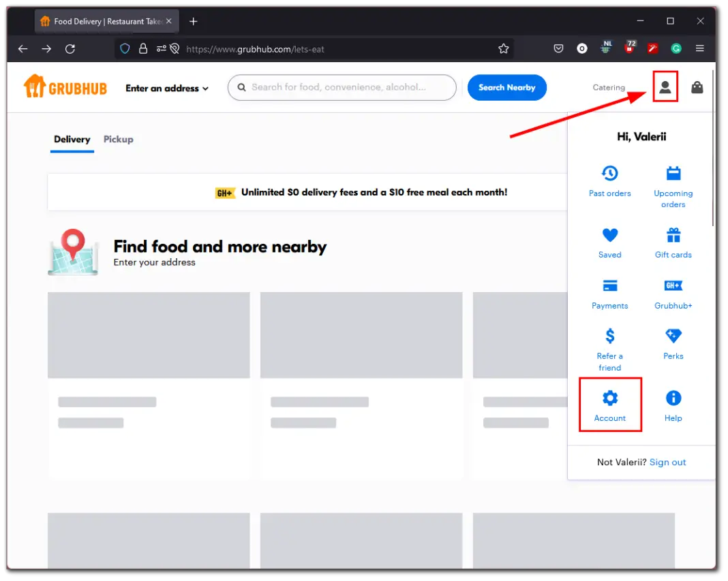The image size is (728, 581).
Task: Toggle the user profile menu icon
Action: tap(665, 87)
